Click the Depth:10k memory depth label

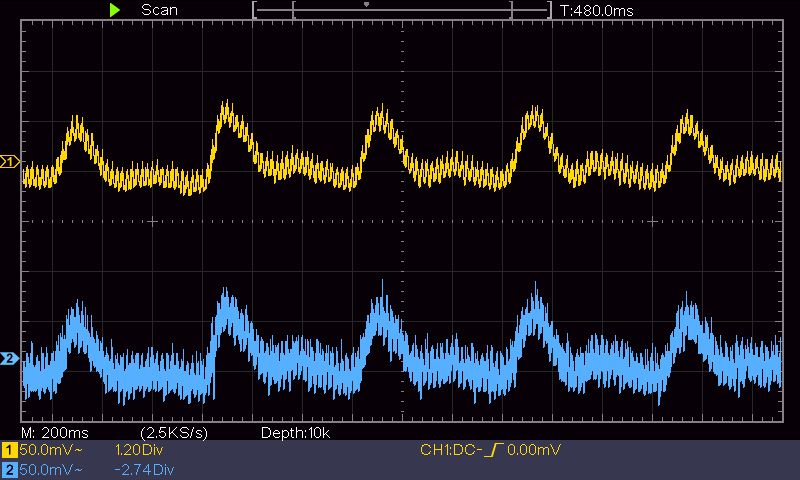(295, 433)
